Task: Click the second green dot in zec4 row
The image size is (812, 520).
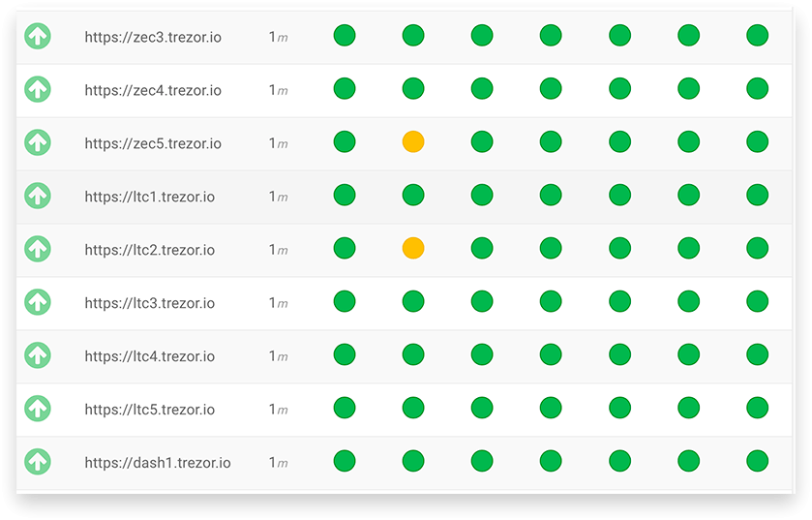Action: click(413, 88)
